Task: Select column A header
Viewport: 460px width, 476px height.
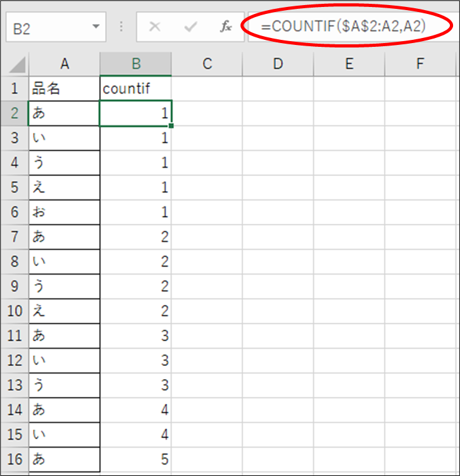Action: click(x=64, y=64)
